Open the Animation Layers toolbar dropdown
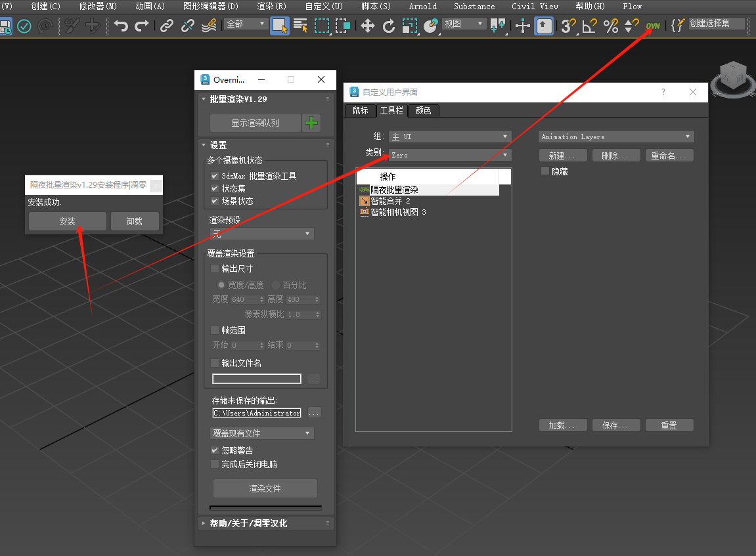This screenshot has width=756, height=556. point(616,137)
